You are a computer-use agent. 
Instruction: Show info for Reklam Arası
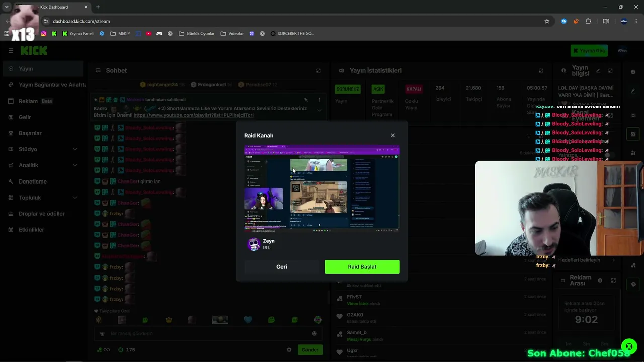point(600,280)
